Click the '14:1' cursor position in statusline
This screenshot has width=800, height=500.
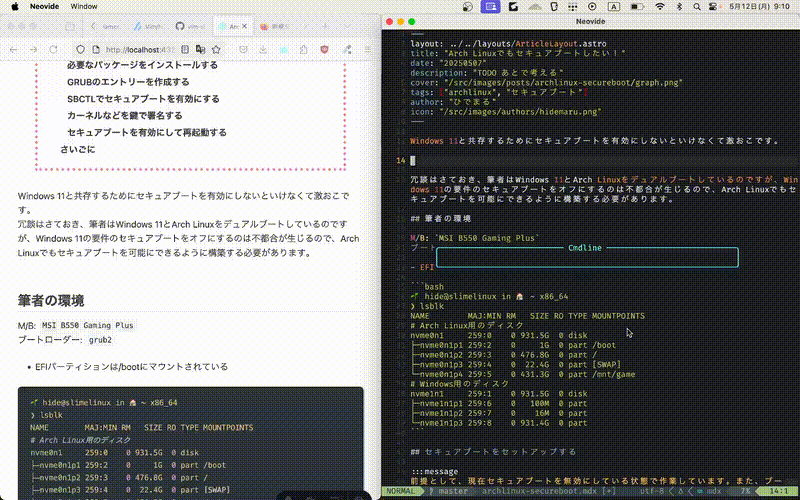pos(778,491)
